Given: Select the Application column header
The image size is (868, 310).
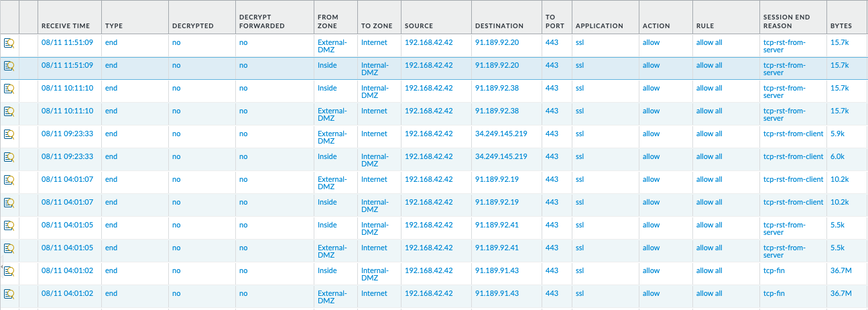Looking at the screenshot, I should [599, 26].
